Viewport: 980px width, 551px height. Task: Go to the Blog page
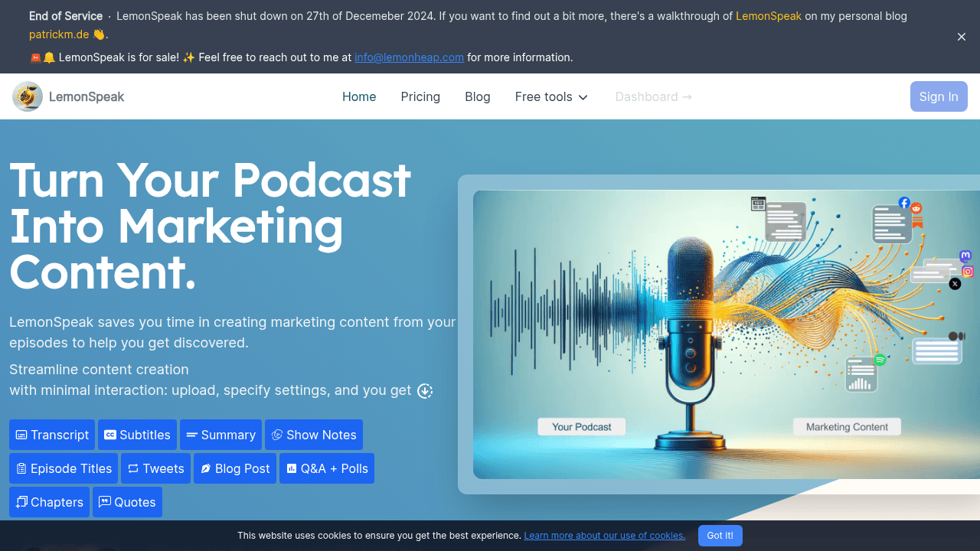pyautogui.click(x=477, y=96)
